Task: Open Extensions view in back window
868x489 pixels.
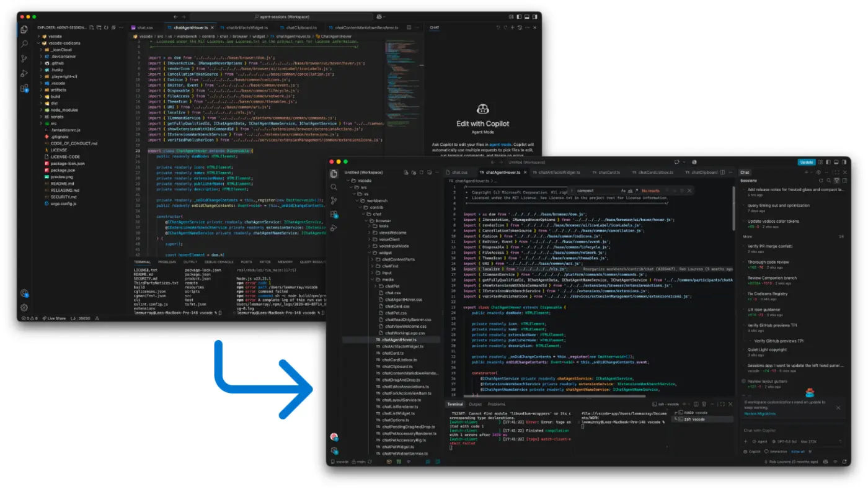Action: point(24,89)
